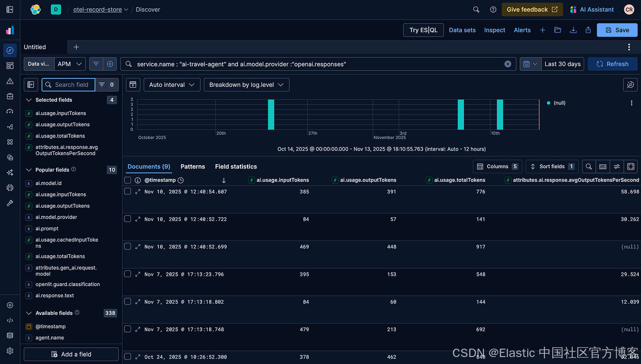
Task: Open the AI Assistant
Action: tap(592, 9)
